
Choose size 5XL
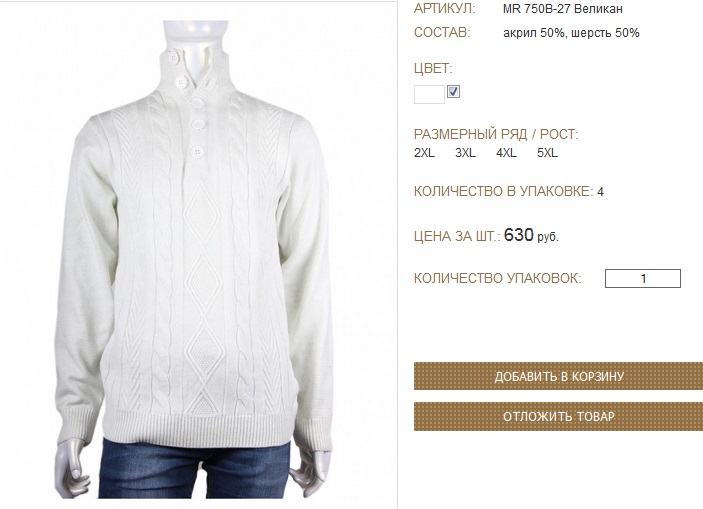547,153
